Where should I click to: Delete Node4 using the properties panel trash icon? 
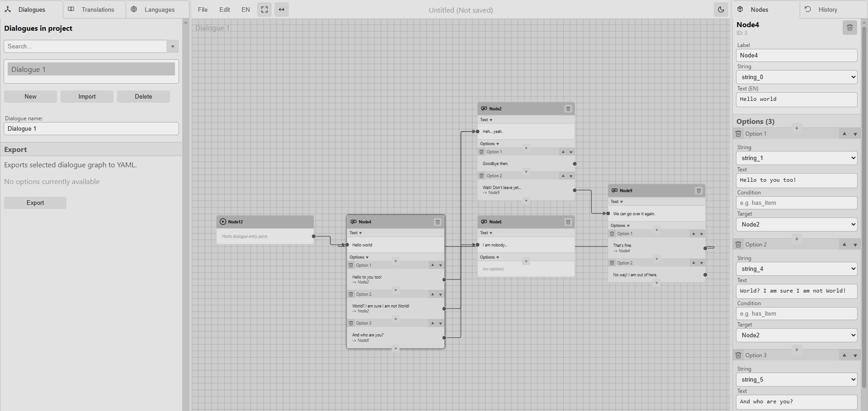(x=849, y=28)
